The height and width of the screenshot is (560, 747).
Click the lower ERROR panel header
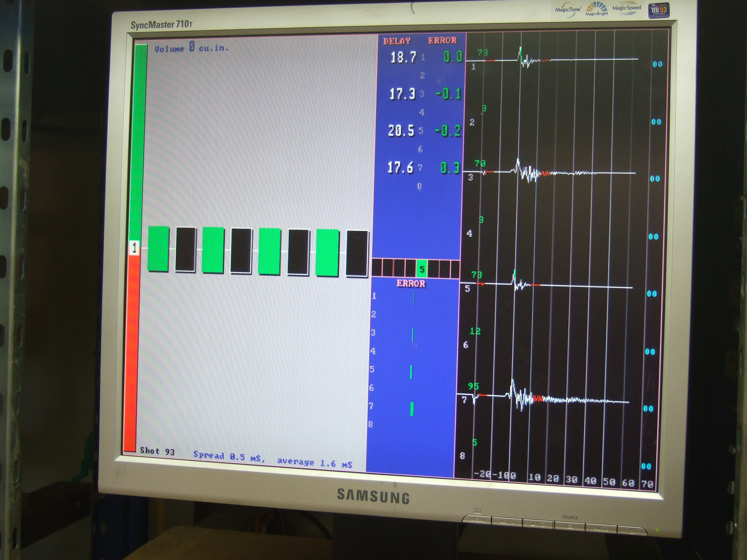coord(411,284)
